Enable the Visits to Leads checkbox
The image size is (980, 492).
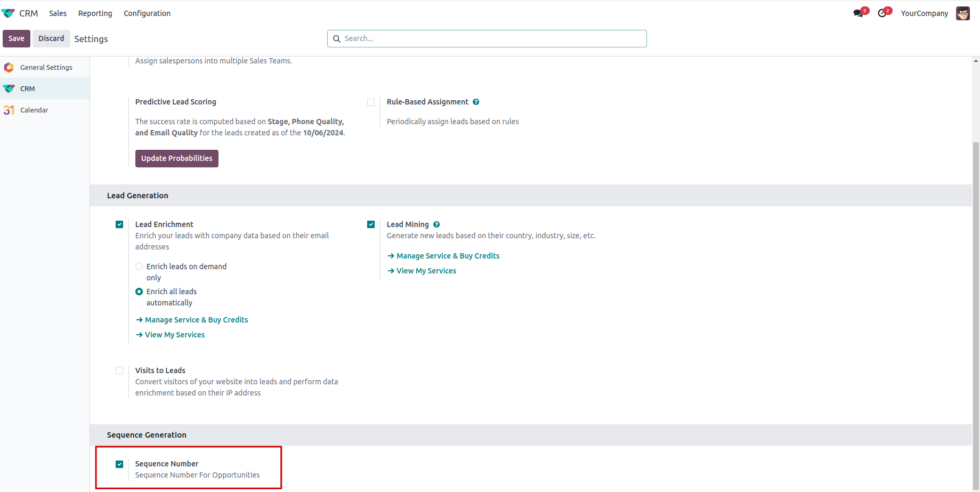[x=119, y=370]
